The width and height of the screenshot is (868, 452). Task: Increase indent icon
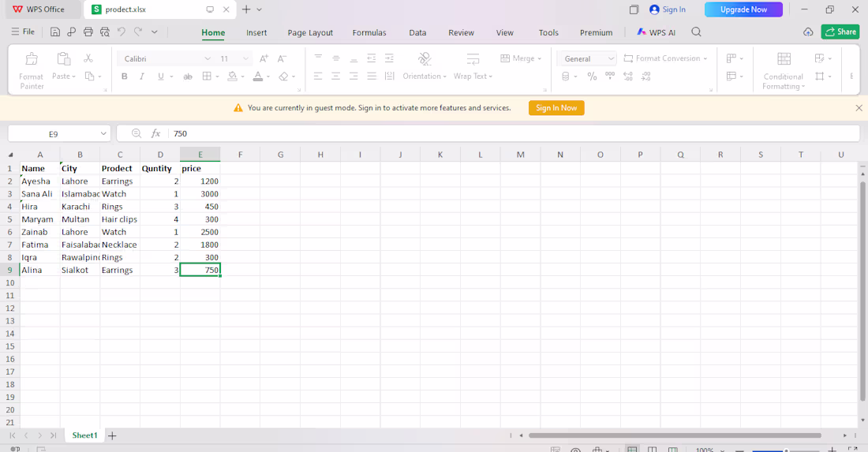(389, 58)
